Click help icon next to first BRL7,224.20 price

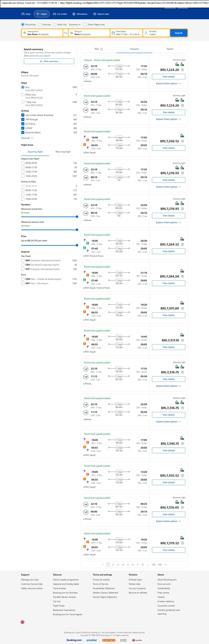pyautogui.click(x=183, y=70)
